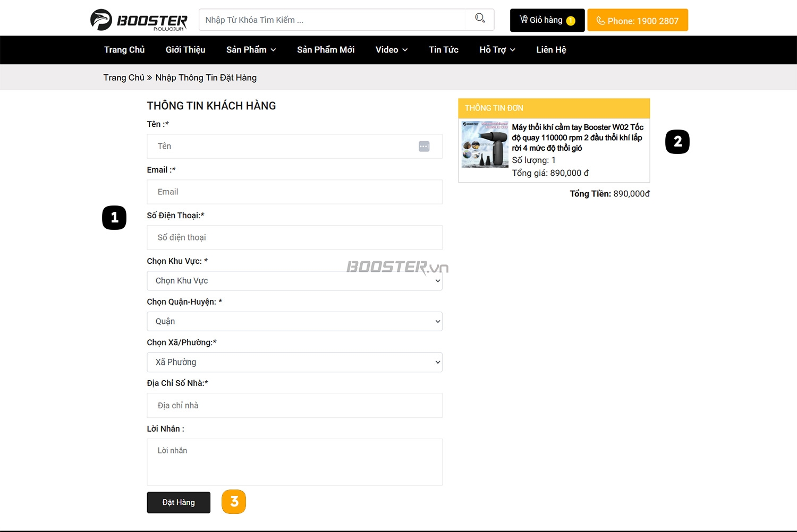Click the Tổng giá: 890,000 đ text

(550, 173)
